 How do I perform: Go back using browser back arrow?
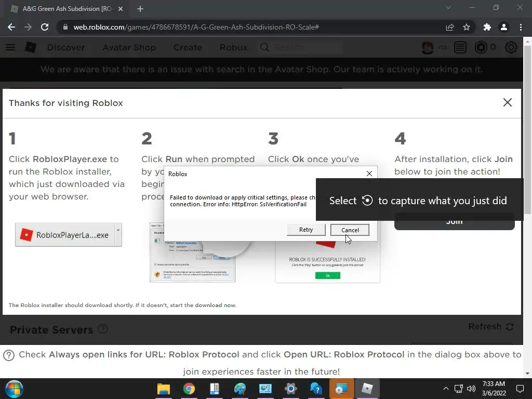click(11, 27)
